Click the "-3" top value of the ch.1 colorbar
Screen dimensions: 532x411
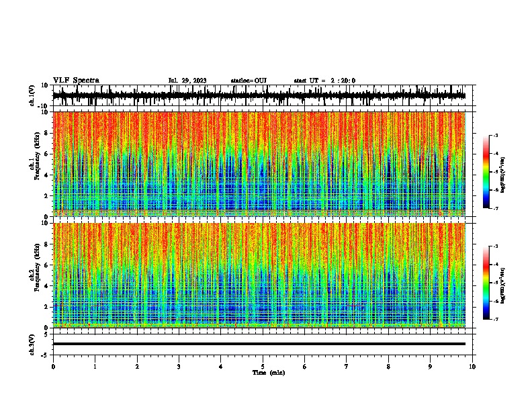coord(495,135)
